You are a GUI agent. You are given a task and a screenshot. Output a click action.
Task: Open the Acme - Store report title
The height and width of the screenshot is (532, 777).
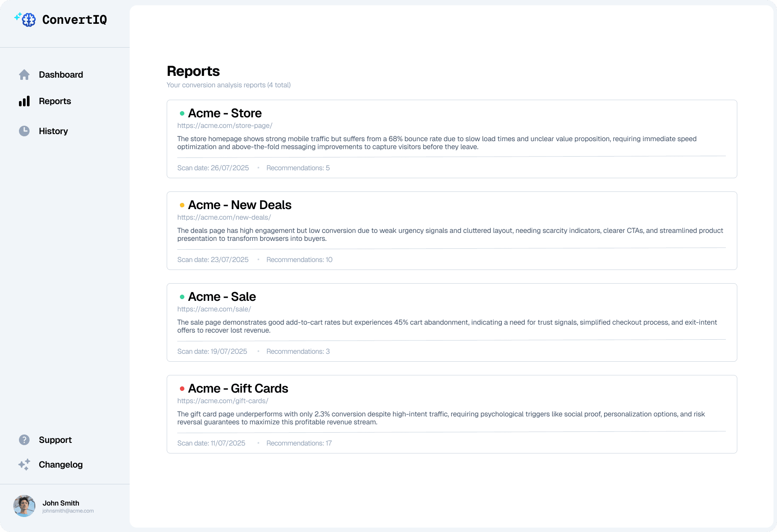click(225, 113)
